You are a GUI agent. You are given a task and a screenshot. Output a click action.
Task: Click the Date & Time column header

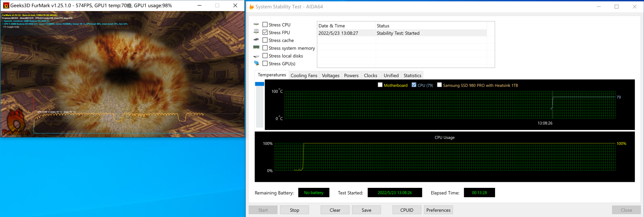[346, 25]
